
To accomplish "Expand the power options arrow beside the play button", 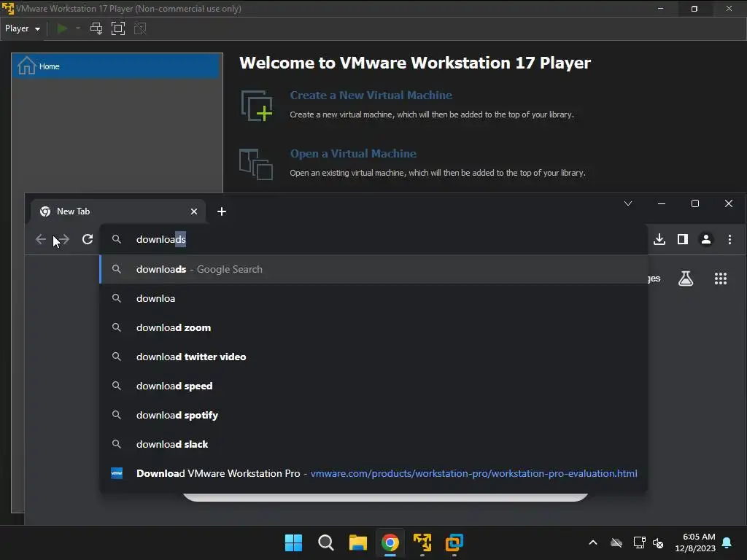I will click(77, 28).
